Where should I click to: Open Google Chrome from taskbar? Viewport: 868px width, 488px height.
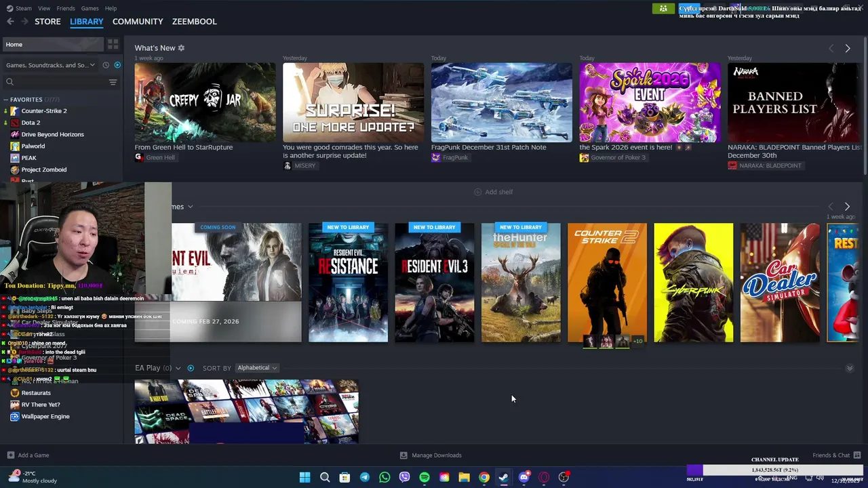[x=484, y=477]
